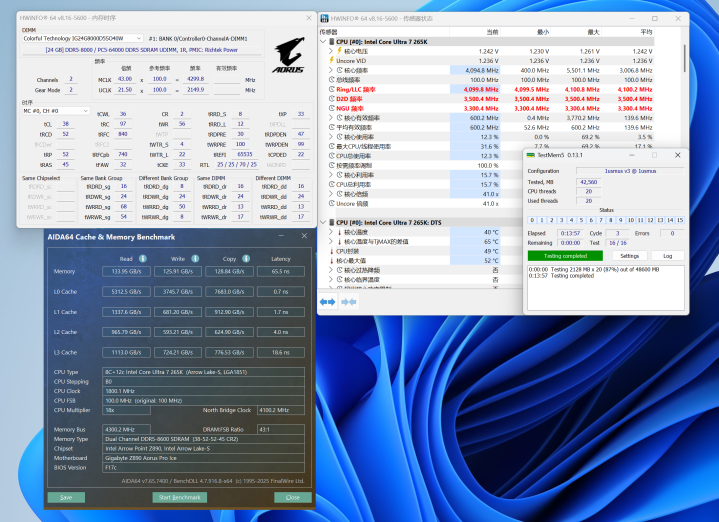The width and height of the screenshot is (719, 522).
Task: Click the Copy info icon in AIDA64
Action: [x=246, y=259]
